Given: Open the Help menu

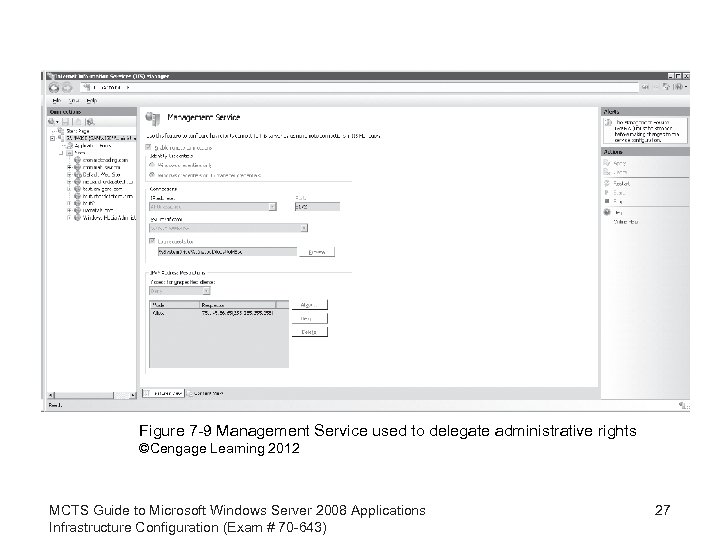Looking at the screenshot, I should pos(91,101).
